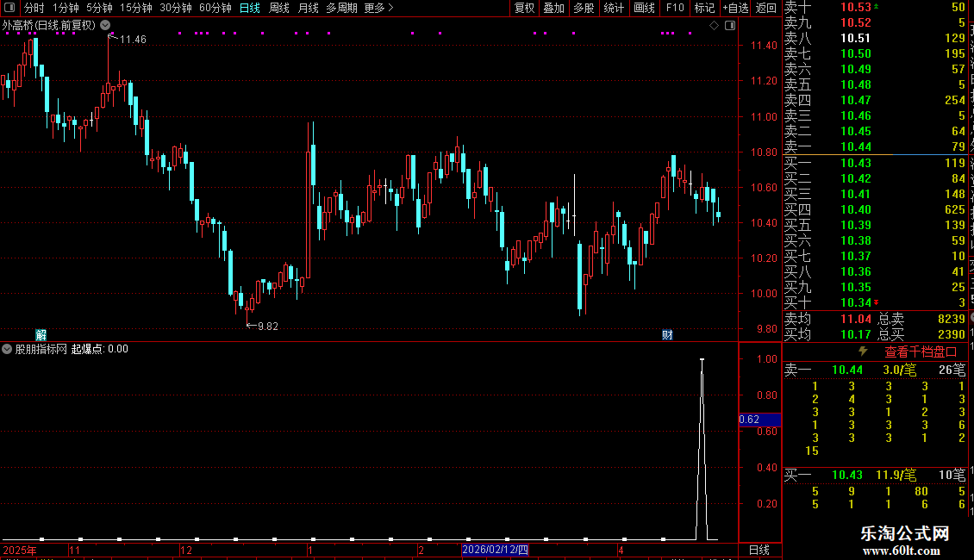Viewport: 974px width, 560px height.
Task: Click the 26笔 order count
Action: click(x=952, y=370)
